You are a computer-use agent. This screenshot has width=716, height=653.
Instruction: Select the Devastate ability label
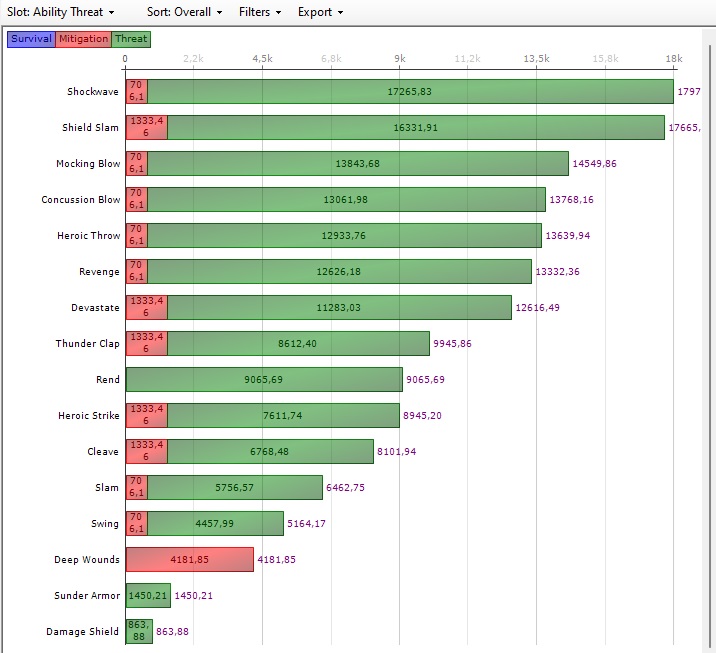click(95, 308)
